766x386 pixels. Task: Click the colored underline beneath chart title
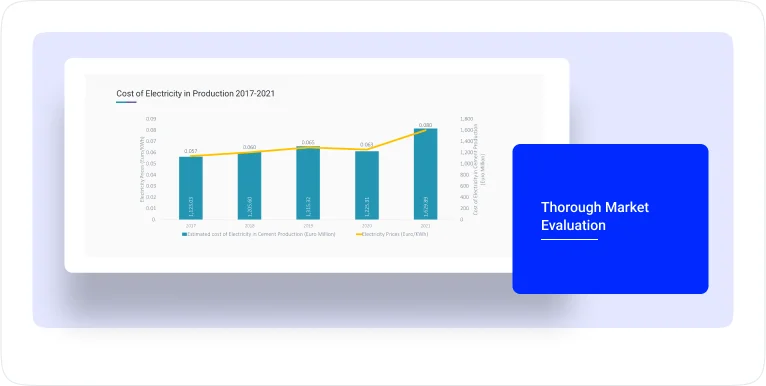(x=126, y=102)
